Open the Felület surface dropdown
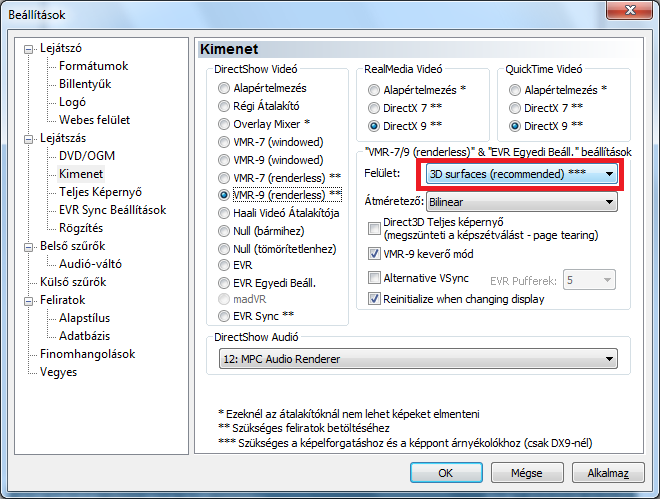Screen dimensions: 660x499 522,174
